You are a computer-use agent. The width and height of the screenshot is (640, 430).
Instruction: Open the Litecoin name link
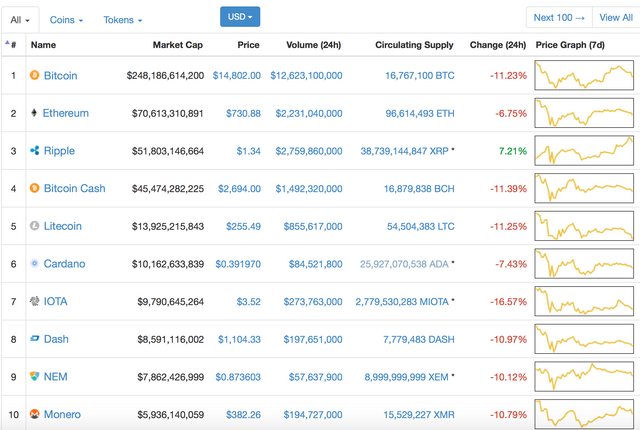pyautogui.click(x=63, y=226)
